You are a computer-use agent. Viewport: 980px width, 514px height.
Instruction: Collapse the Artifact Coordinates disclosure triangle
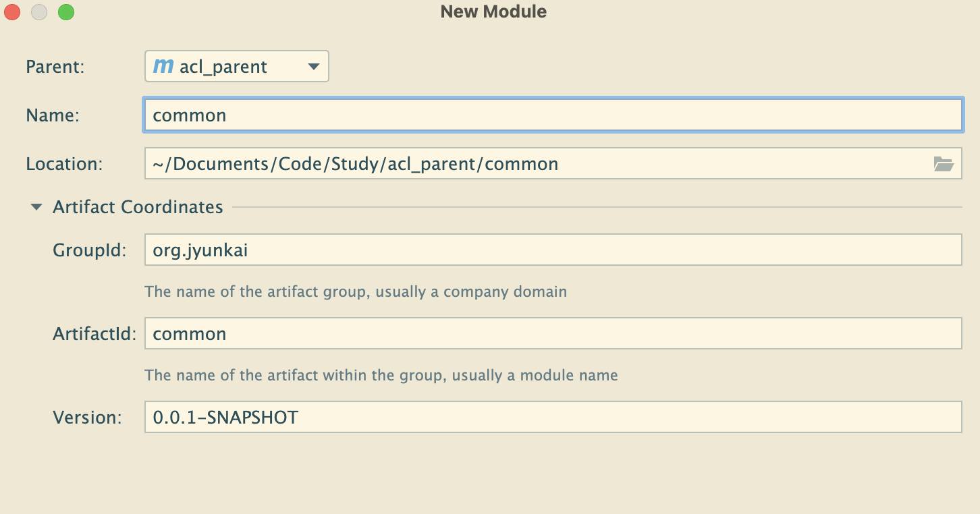pos(36,207)
